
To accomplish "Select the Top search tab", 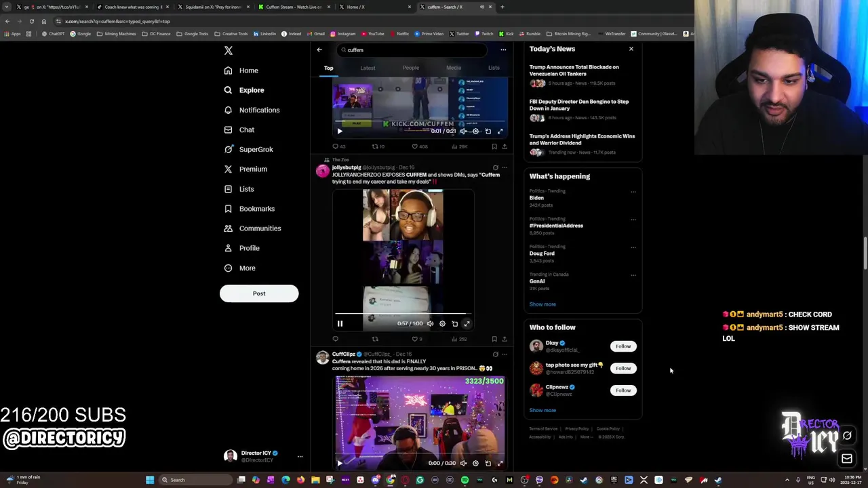I will point(328,68).
